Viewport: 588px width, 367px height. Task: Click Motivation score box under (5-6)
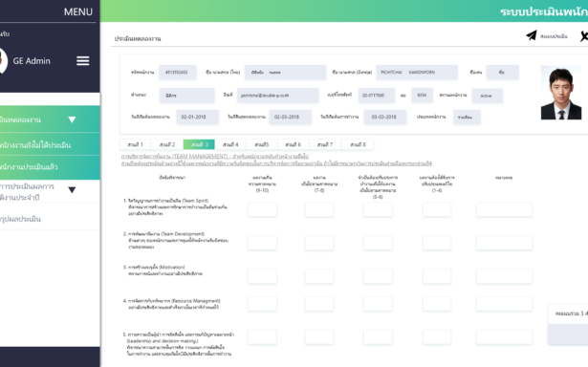point(378,276)
